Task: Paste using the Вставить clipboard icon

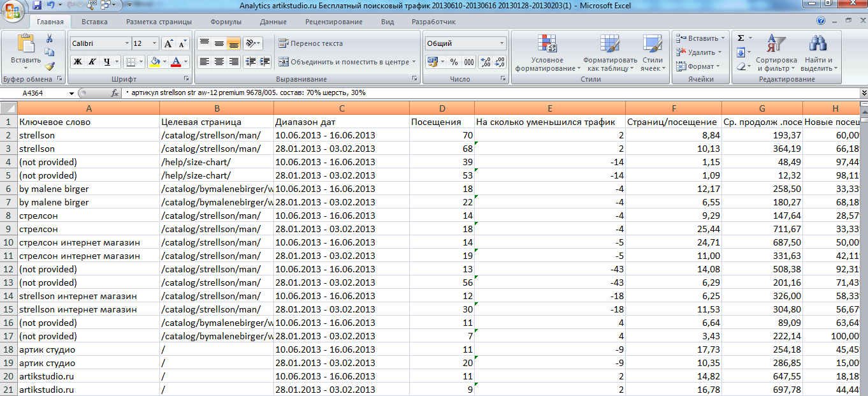Action: click(x=25, y=52)
